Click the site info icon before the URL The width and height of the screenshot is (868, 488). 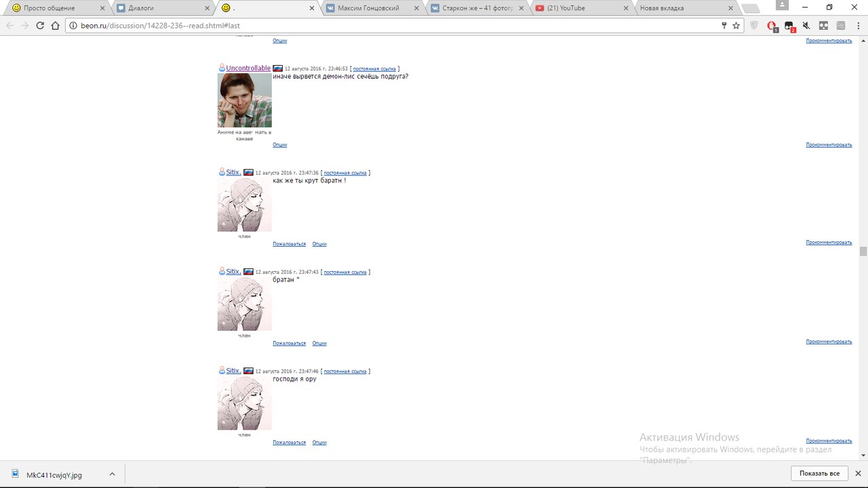[x=73, y=26]
